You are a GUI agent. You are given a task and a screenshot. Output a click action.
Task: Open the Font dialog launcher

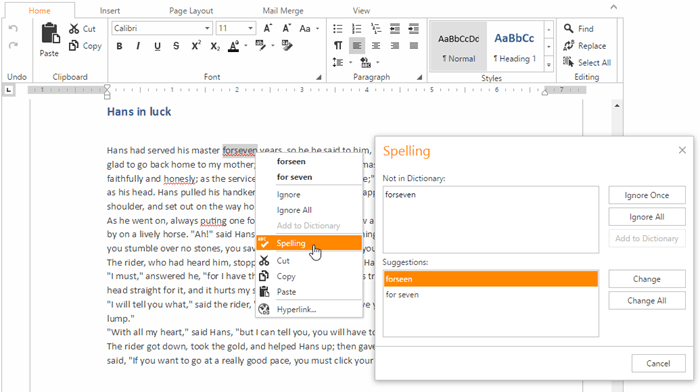pos(319,77)
